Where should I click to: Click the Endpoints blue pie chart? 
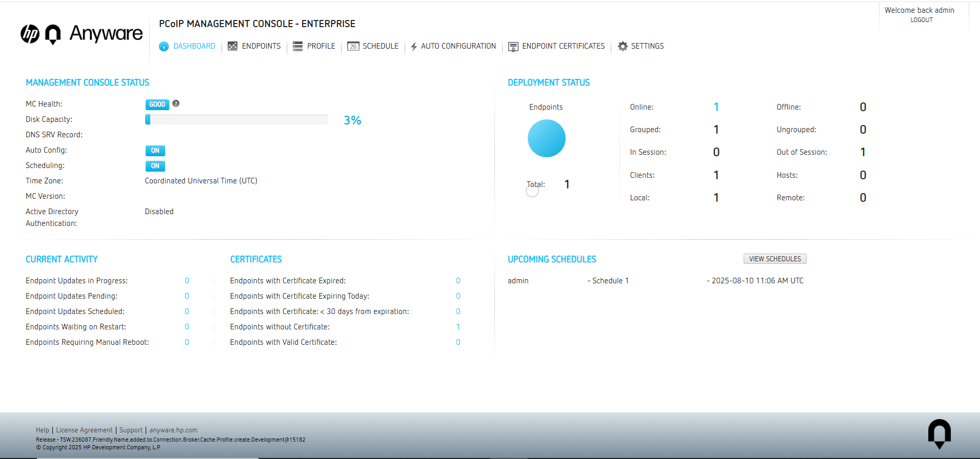(x=547, y=138)
